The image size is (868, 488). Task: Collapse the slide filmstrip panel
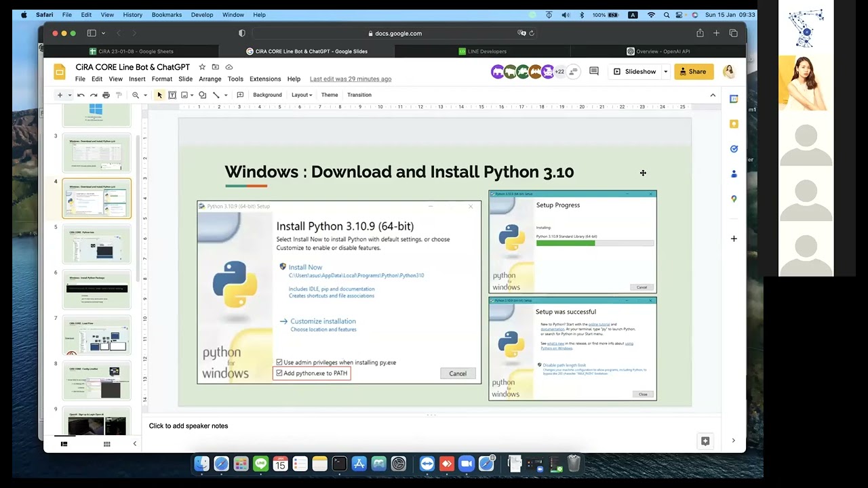pyautogui.click(x=134, y=444)
